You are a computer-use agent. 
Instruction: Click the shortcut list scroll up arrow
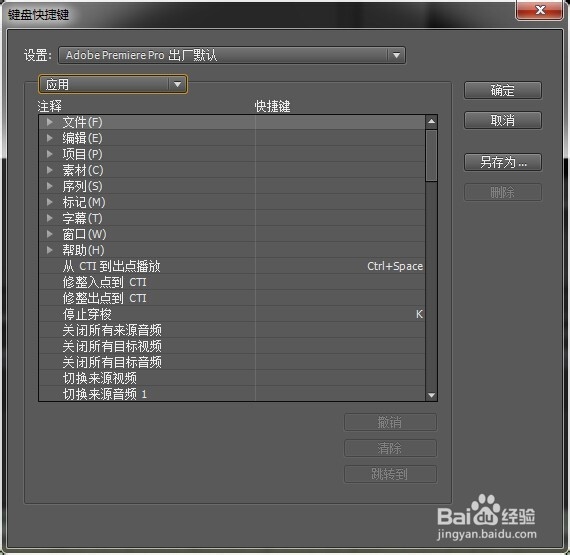[x=431, y=121]
